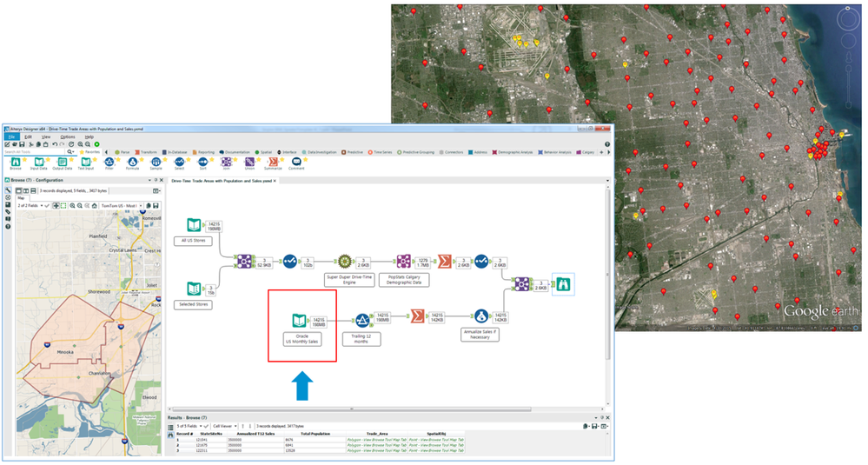Image resolution: width=868 pixels, height=465 pixels.
Task: Open the 5 of 5 Fields dropdown
Action: (189, 426)
